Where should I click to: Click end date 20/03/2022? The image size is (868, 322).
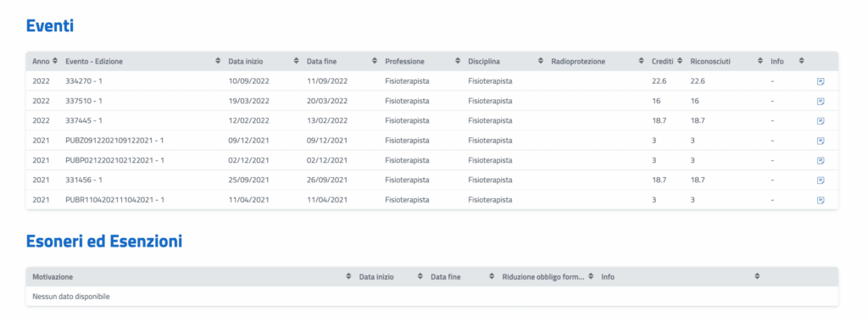[x=327, y=101]
